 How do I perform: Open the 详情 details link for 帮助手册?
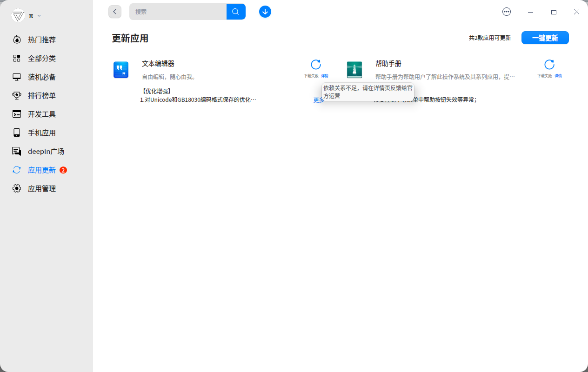557,75
